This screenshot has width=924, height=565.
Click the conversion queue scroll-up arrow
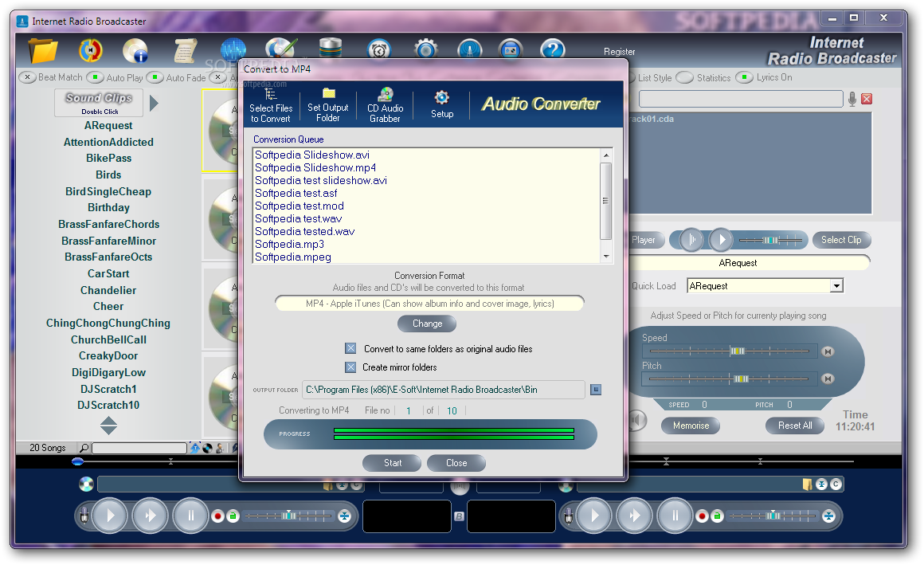[606, 155]
